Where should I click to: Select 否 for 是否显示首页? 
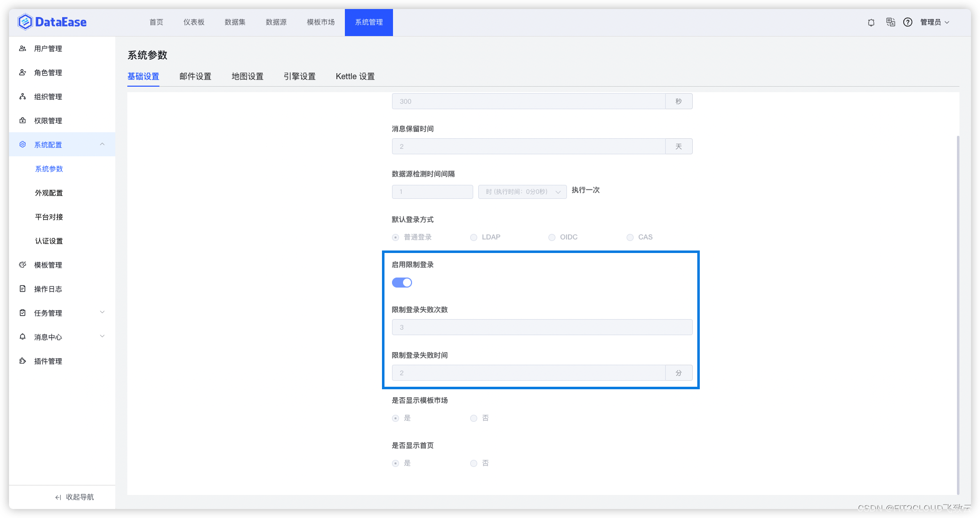(x=474, y=463)
